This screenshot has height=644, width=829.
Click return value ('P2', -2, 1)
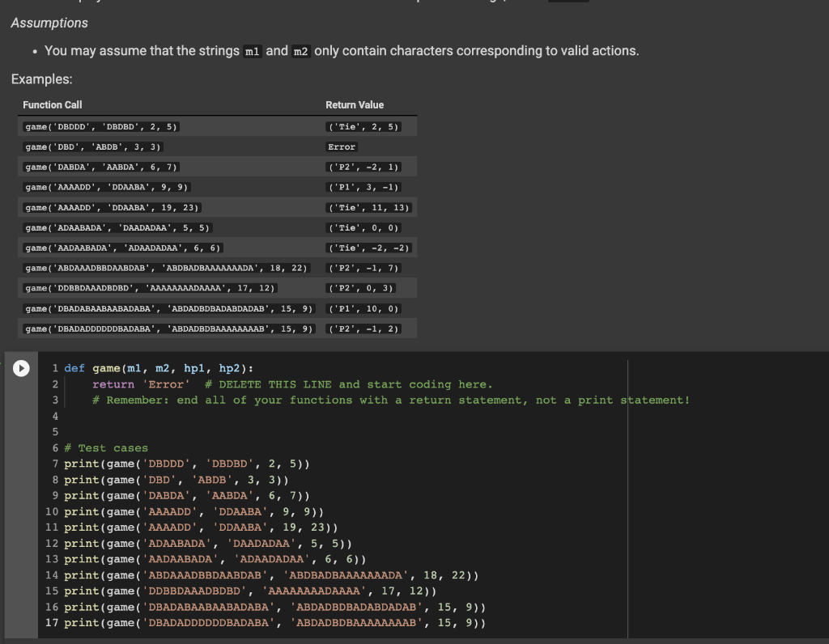tap(363, 167)
